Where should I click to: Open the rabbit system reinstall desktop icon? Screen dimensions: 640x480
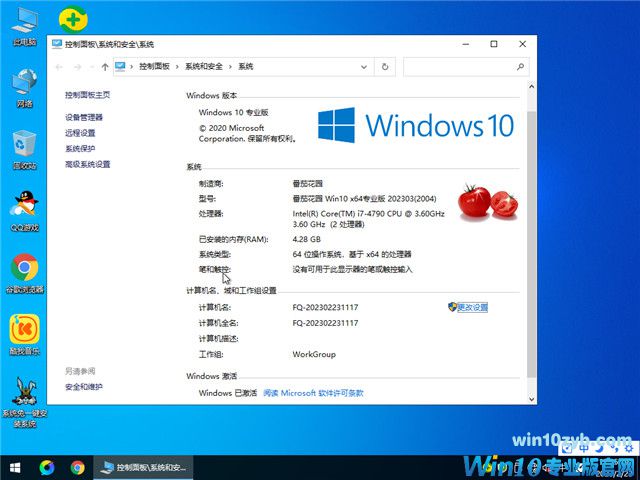[x=24, y=402]
